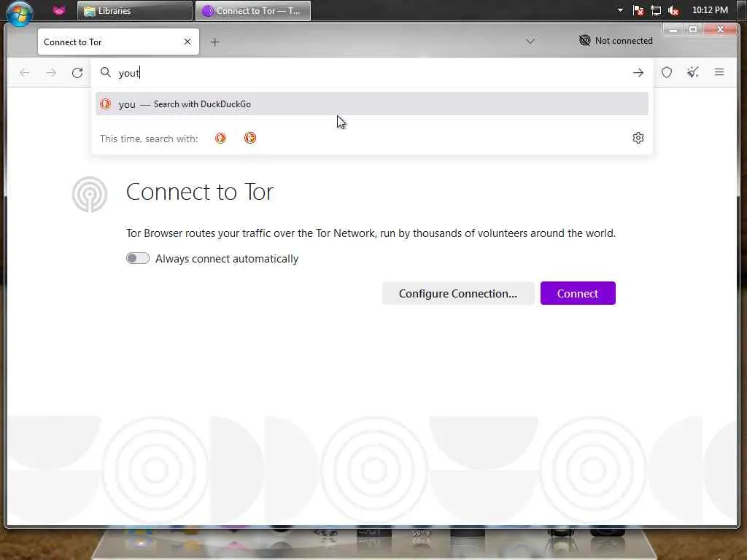Click the pink taskbar pinned icon
Viewport: 747px width, 560px height.
[59, 10]
